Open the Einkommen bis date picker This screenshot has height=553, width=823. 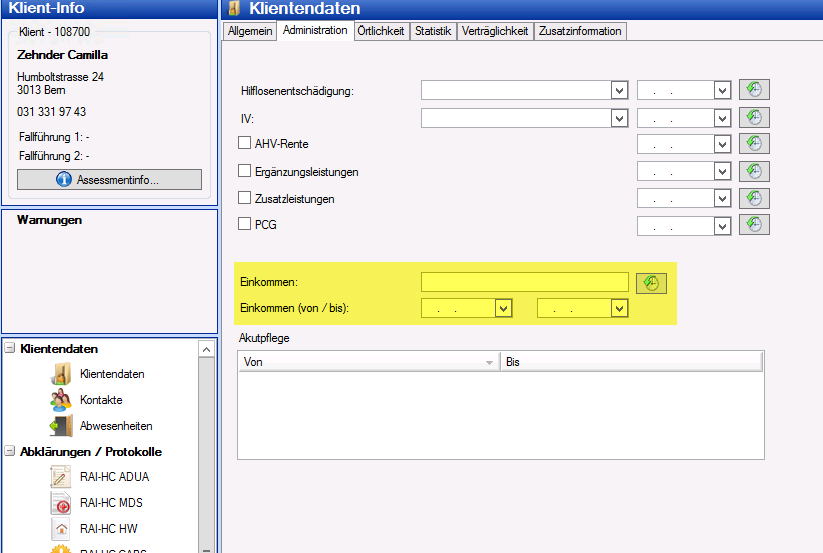coord(619,309)
